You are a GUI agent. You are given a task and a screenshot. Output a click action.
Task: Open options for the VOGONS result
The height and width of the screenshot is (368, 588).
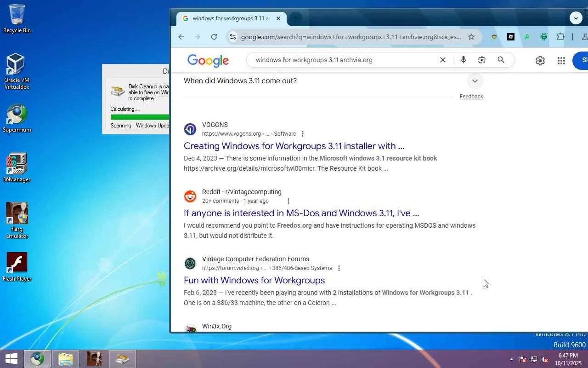pyautogui.click(x=302, y=134)
